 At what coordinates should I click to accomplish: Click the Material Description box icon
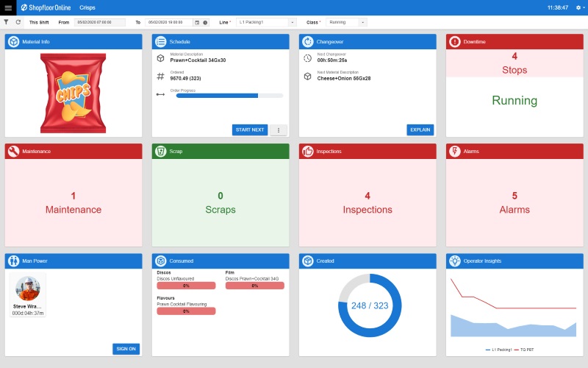160,58
